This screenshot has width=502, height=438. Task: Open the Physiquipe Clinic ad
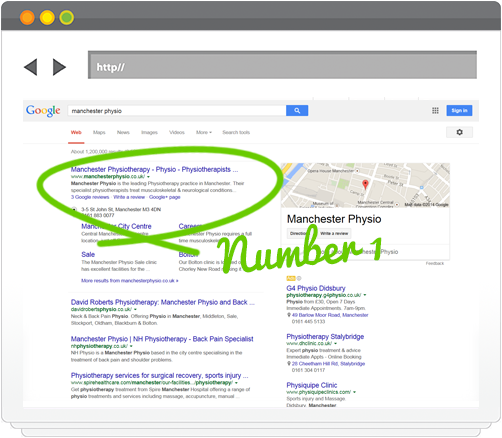coord(312,385)
